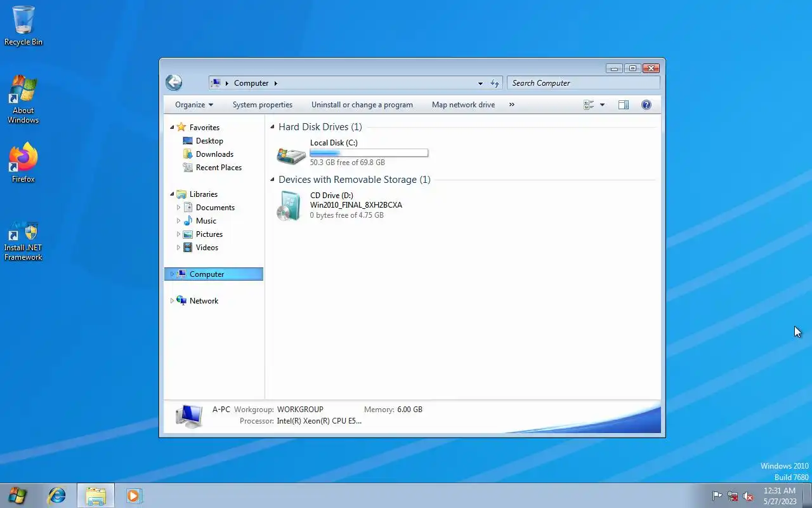The image size is (812, 508).
Task: Expand the Network tree node
Action: [172, 301]
